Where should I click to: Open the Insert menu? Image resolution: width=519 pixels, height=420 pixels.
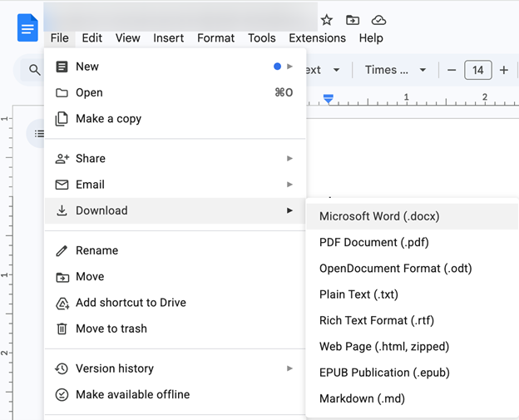click(169, 38)
